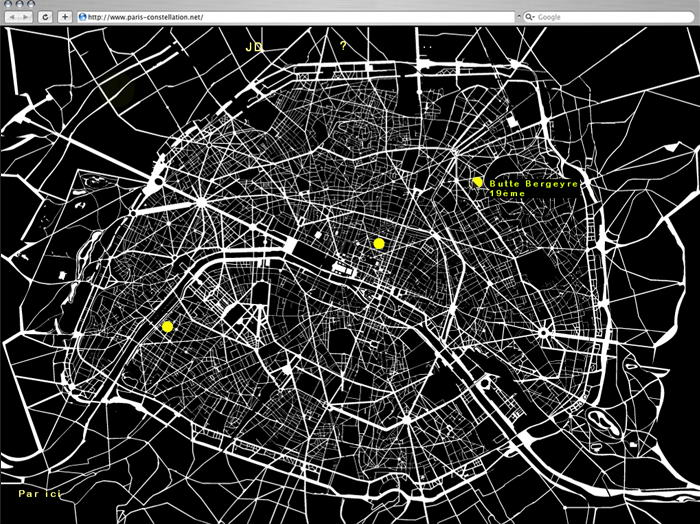
Task: Reload the paris-constellation page
Action: [45, 17]
